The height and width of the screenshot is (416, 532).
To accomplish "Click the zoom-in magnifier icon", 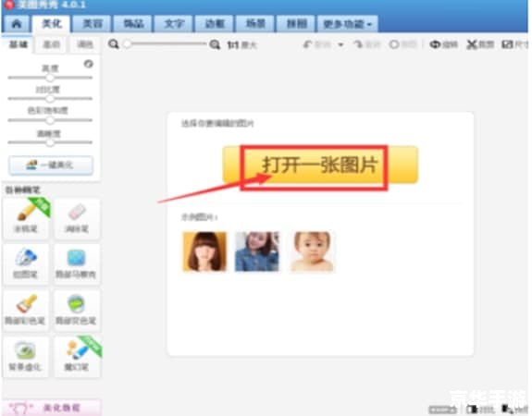I will click(x=215, y=44).
